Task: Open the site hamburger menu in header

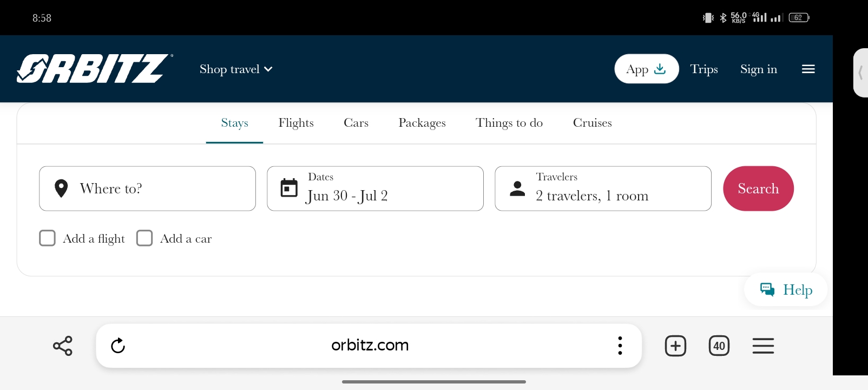Action: [808, 69]
